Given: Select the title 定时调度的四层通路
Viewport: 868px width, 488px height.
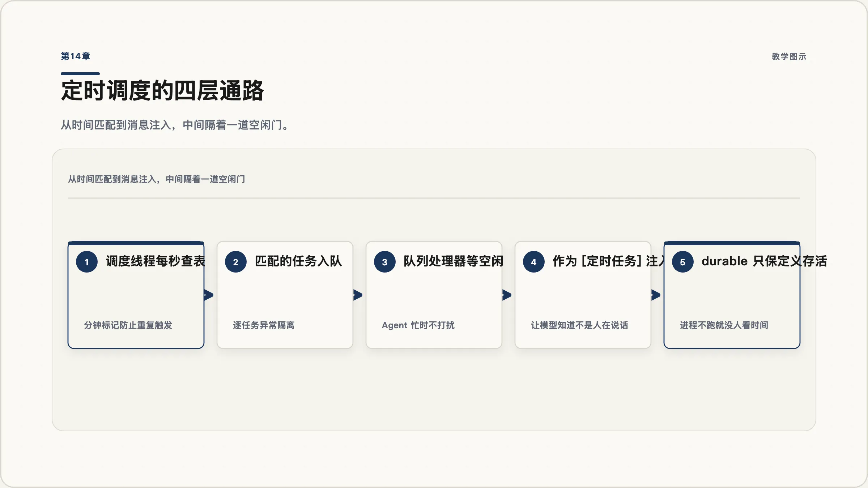Looking at the screenshot, I should pos(162,90).
